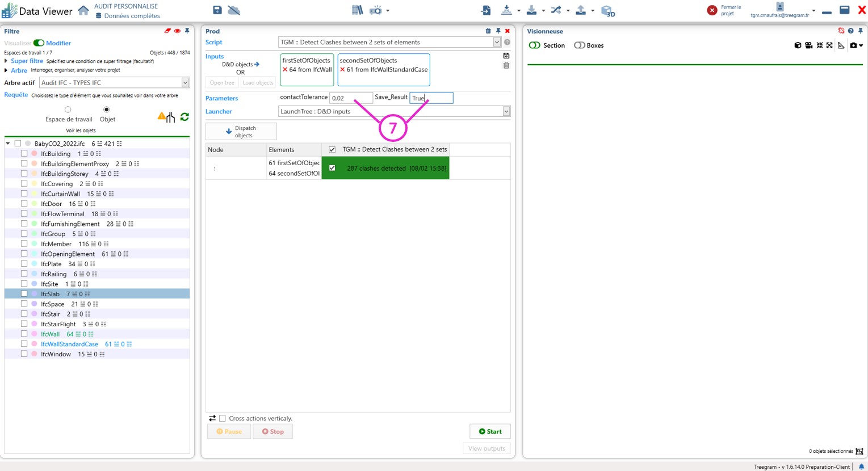Click the help question mark in Visionneuse header
The height and width of the screenshot is (471, 868).
pyautogui.click(x=850, y=31)
